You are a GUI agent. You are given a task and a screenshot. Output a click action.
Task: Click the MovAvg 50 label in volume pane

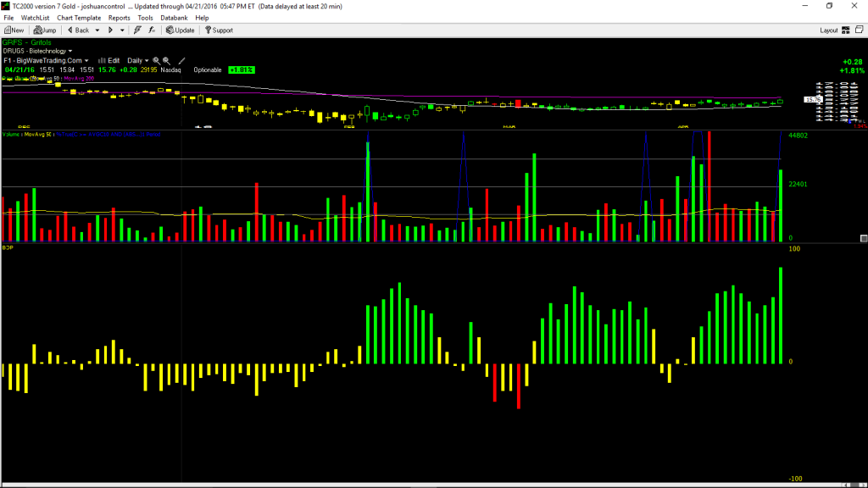[x=38, y=135]
